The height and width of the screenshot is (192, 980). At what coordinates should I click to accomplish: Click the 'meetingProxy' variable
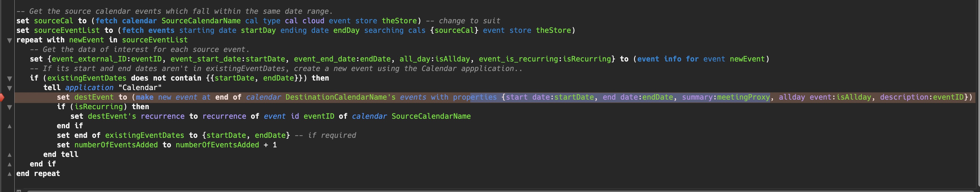tap(743, 97)
